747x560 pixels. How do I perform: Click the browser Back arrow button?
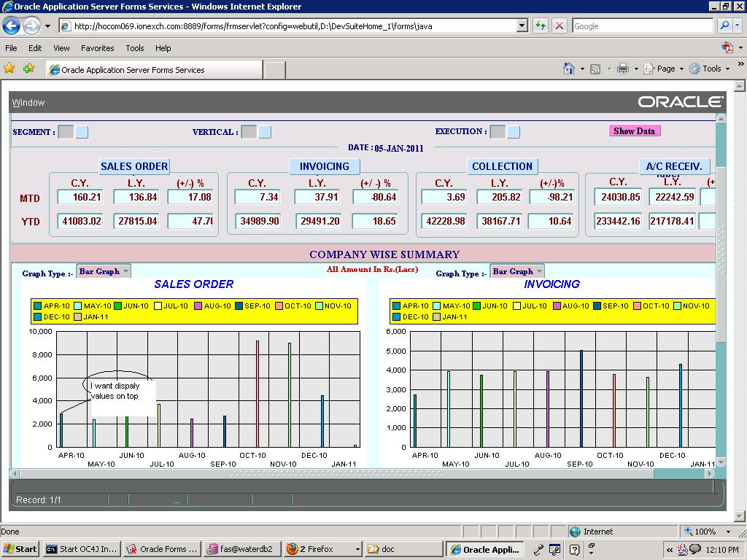[12, 26]
